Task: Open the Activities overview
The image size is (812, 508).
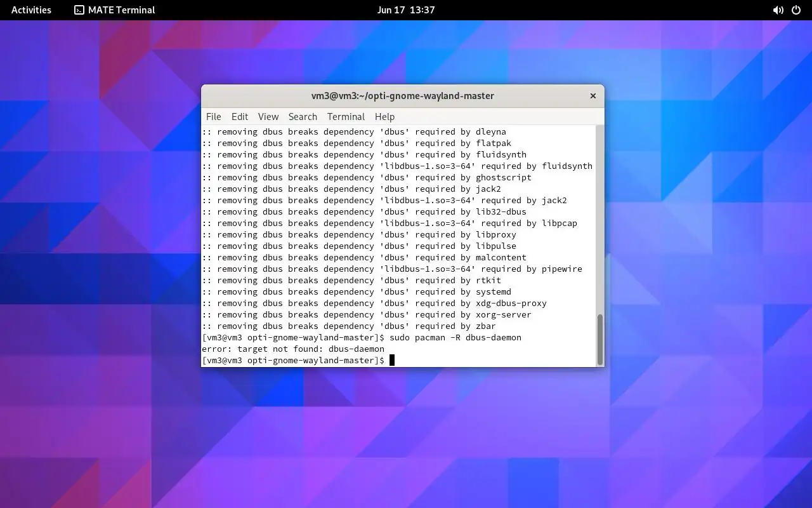Action: (31, 10)
